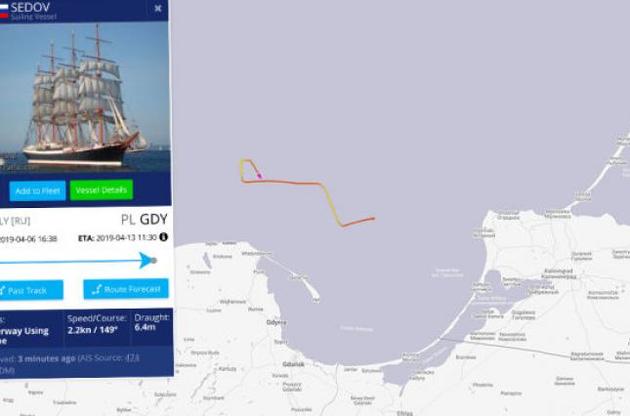This screenshot has height=416, width=630.
Task: Click the departure port code ending in [RU]
Action: click(x=15, y=221)
